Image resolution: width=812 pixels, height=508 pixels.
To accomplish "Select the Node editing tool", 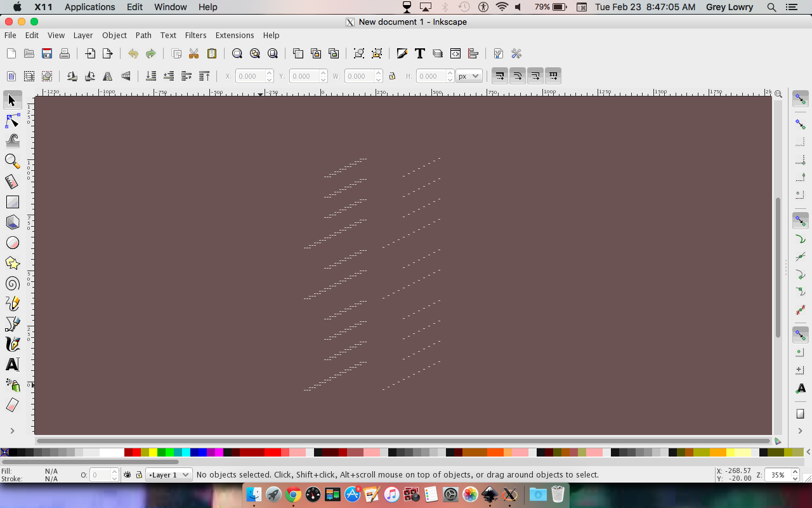I will 12,120.
